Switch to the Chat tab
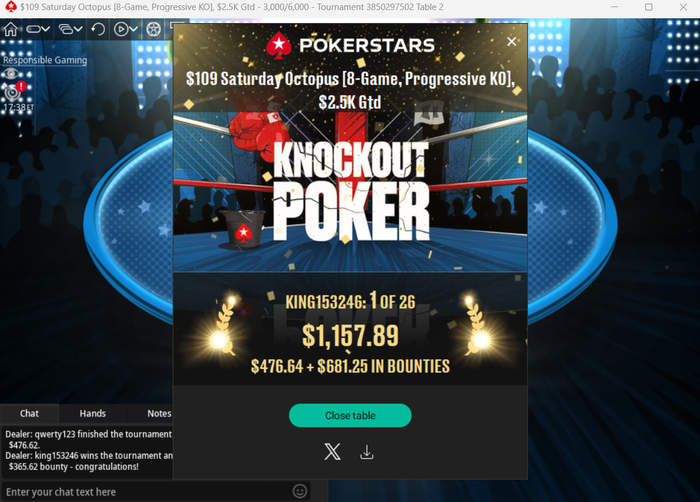The image size is (700, 502). (x=29, y=414)
